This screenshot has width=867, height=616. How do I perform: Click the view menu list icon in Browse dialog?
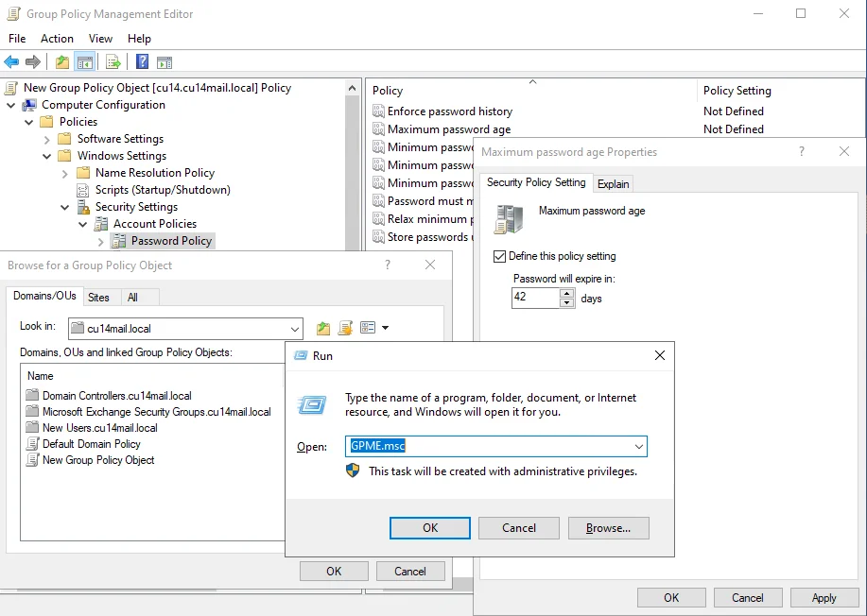coord(368,328)
